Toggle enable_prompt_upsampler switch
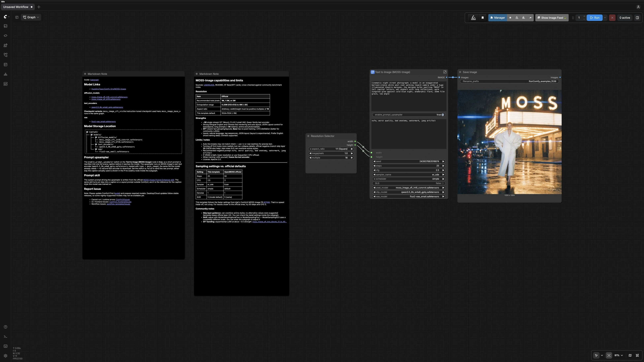The height and width of the screenshot is (362, 644). (x=409, y=115)
